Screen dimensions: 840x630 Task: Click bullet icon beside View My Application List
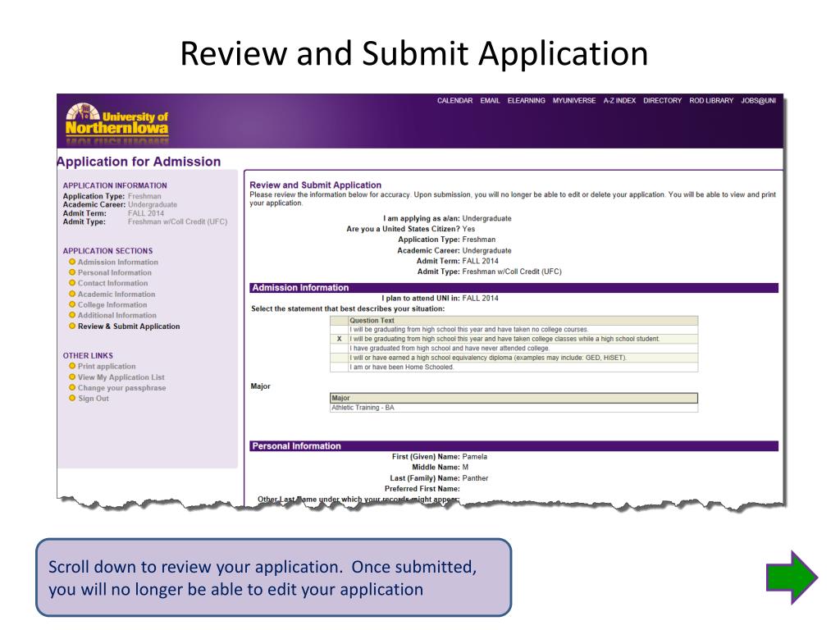pos(72,377)
